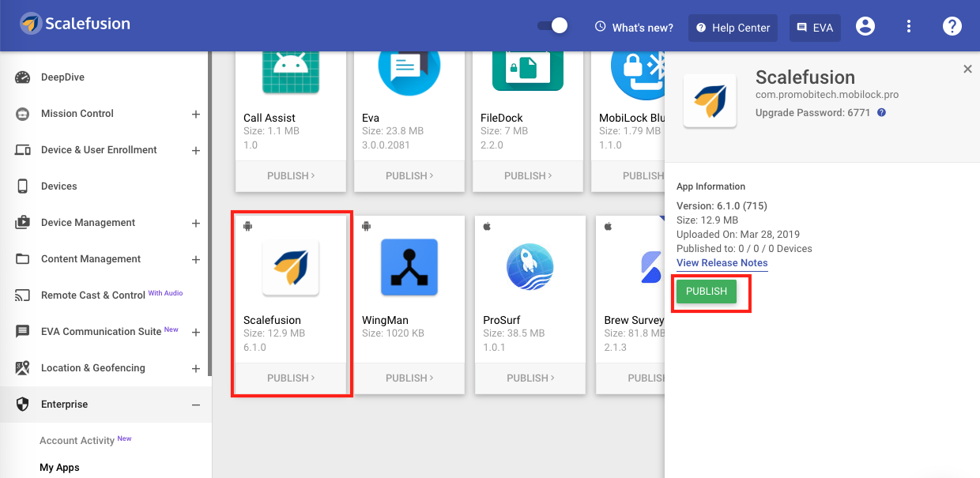Open Content Management in the sidebar
The height and width of the screenshot is (478, 980).
point(91,259)
